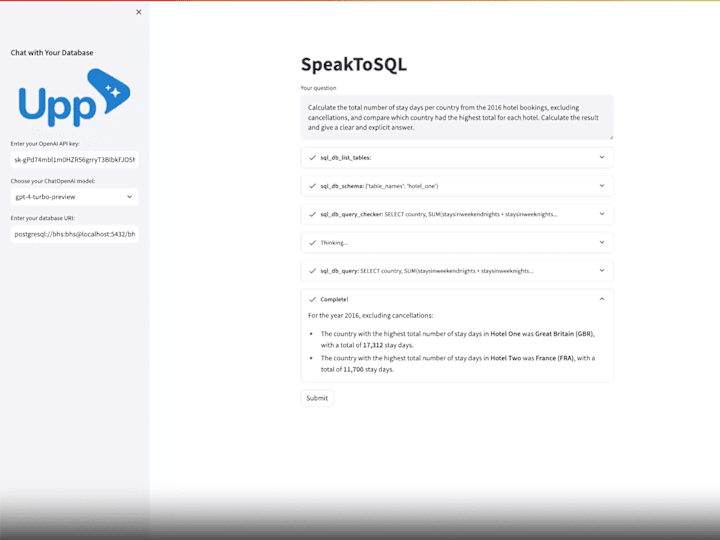Click the 'Your question' label

point(319,88)
